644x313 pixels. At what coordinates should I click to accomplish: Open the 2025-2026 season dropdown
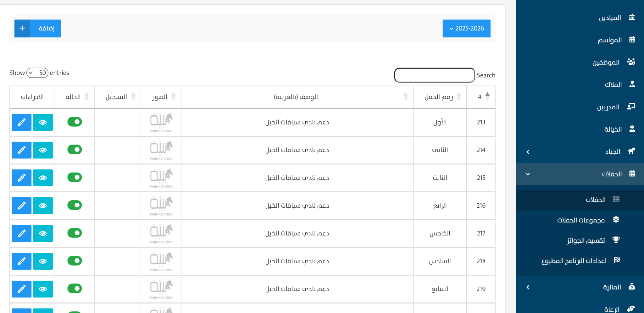(x=466, y=29)
